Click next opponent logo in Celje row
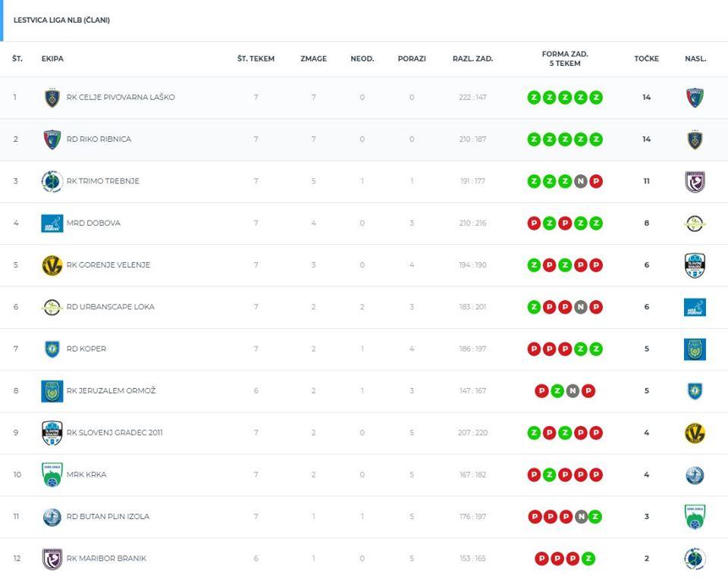The height and width of the screenshot is (579, 728). tap(695, 98)
